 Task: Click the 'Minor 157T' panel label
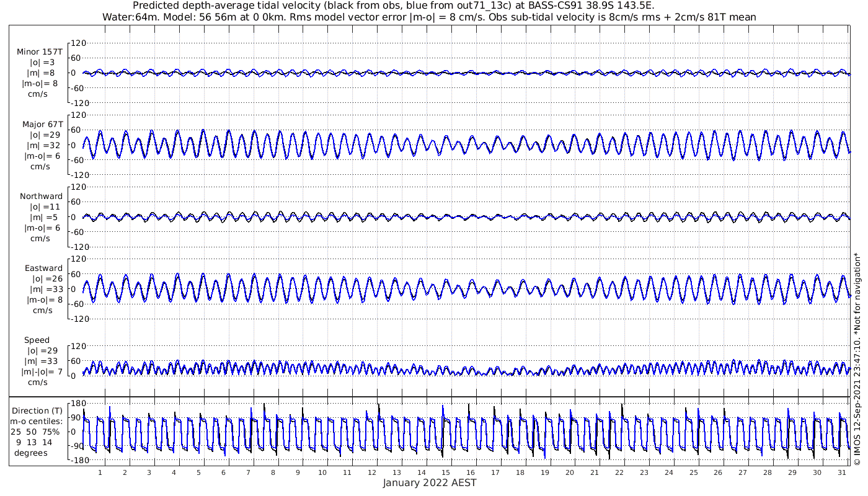coord(40,52)
